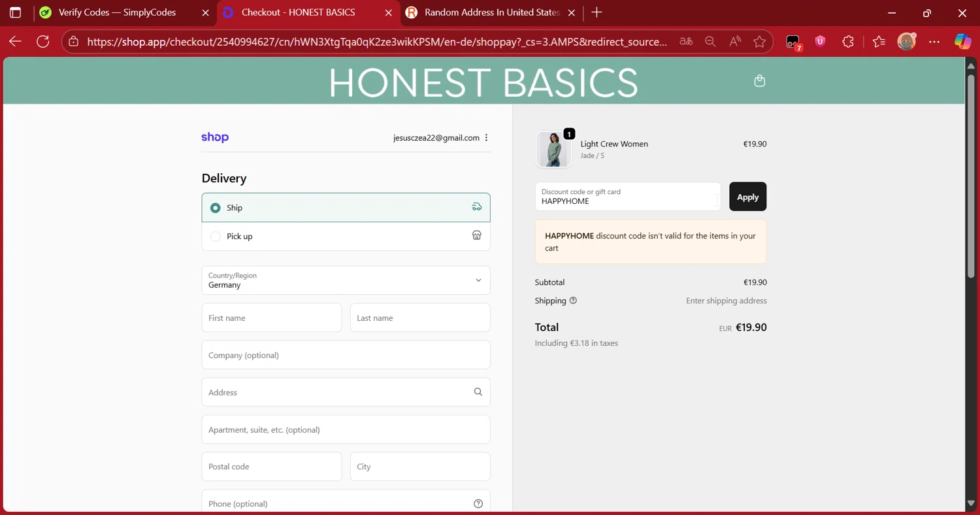Focus the Last name field
Viewport: 980px width, 515px height.
pyautogui.click(x=420, y=318)
